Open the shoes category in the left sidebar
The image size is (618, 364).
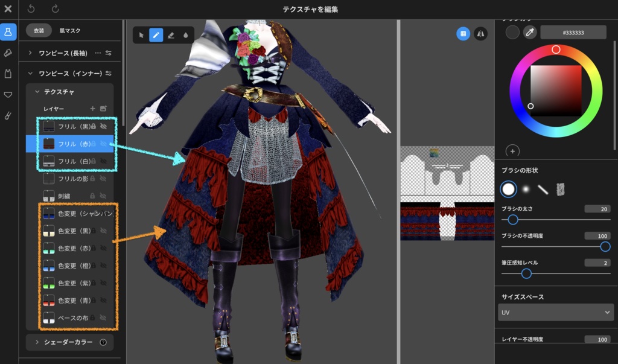8,53
